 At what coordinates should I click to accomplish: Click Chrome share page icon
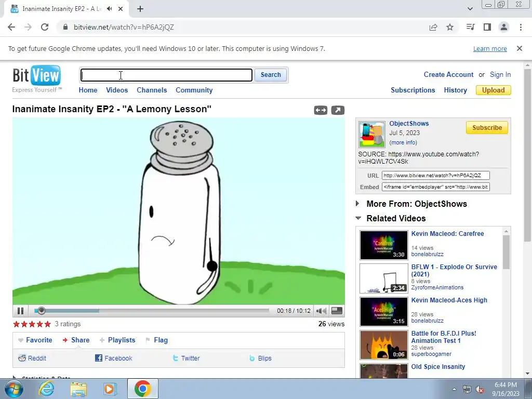coord(433,27)
